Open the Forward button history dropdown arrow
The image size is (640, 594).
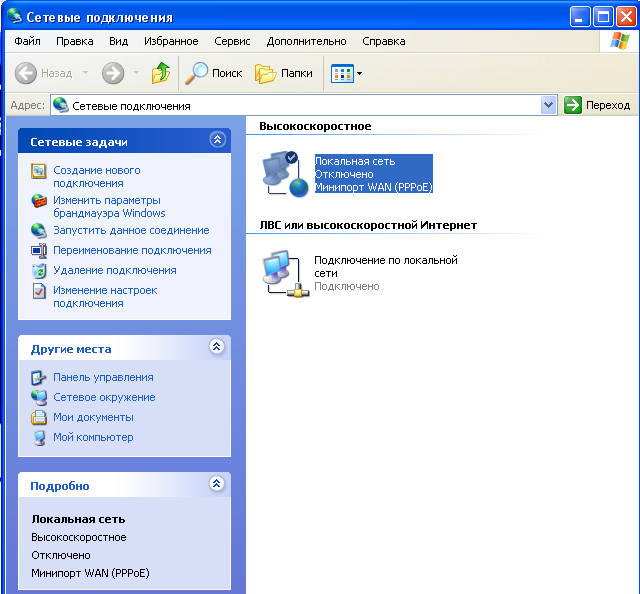tap(136, 73)
